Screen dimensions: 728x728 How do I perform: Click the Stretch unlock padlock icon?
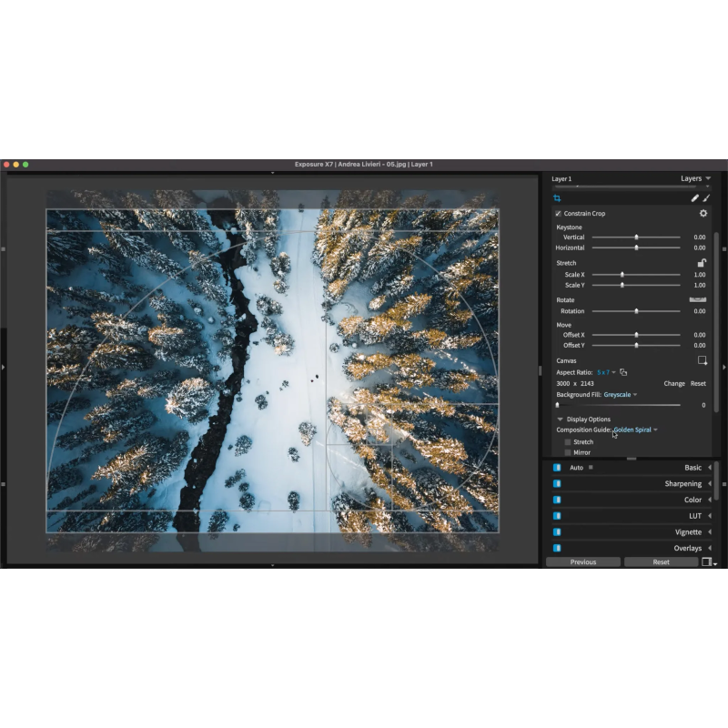702,263
